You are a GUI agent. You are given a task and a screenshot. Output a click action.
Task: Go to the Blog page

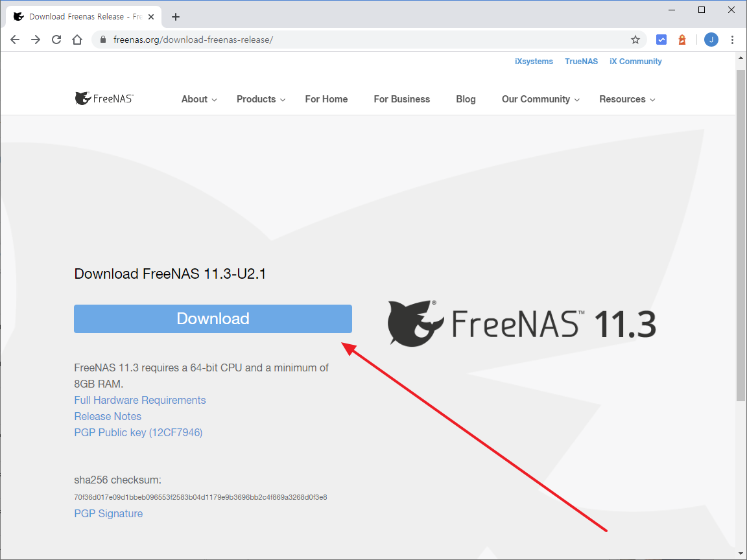pyautogui.click(x=466, y=99)
